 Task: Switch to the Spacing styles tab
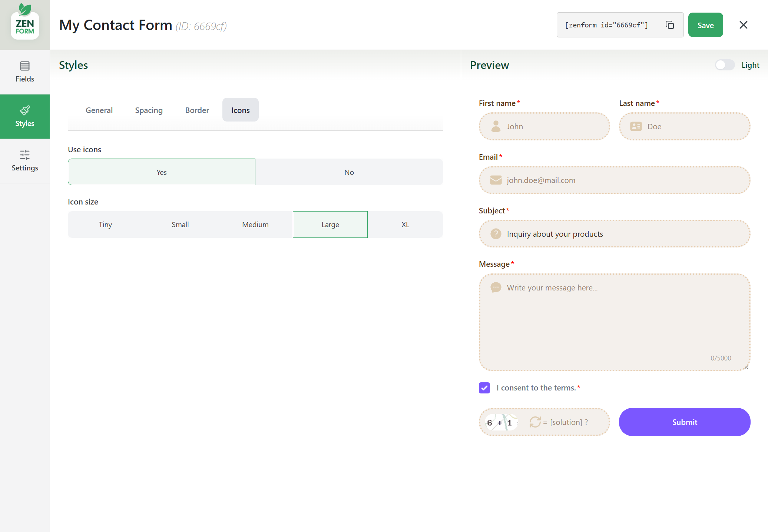click(x=149, y=110)
